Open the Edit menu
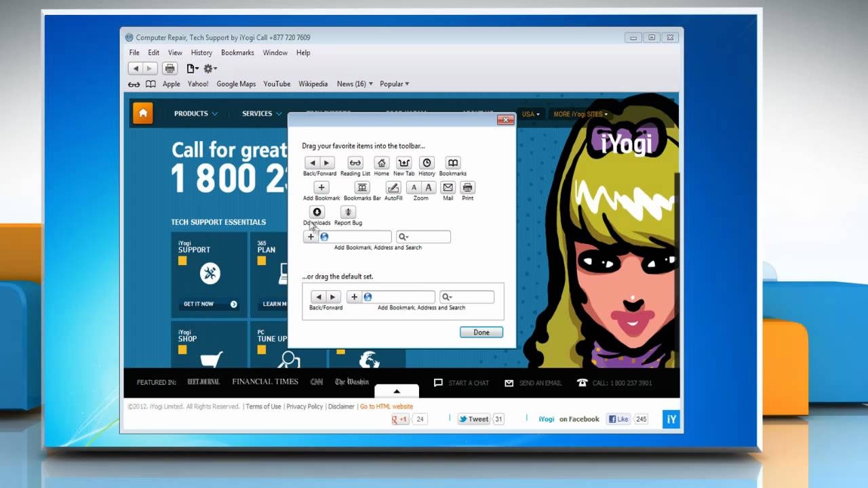 [x=154, y=53]
